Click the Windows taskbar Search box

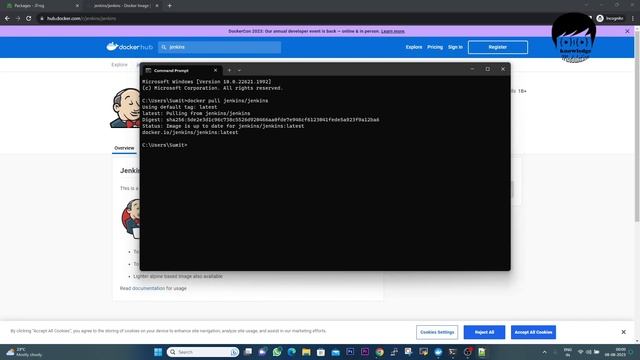point(203,352)
